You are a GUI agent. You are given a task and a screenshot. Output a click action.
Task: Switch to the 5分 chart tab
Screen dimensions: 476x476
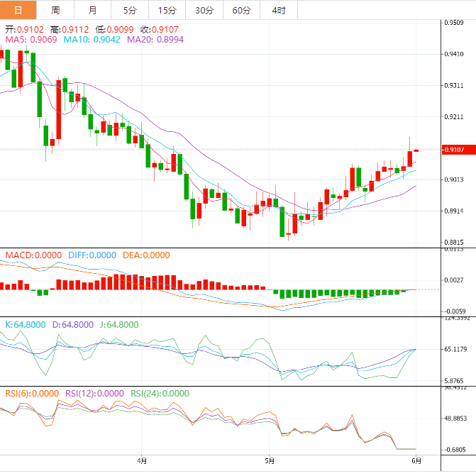point(129,10)
